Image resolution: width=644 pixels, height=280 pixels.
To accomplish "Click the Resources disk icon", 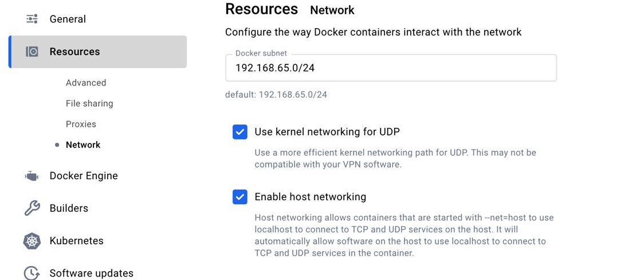I will click(32, 52).
